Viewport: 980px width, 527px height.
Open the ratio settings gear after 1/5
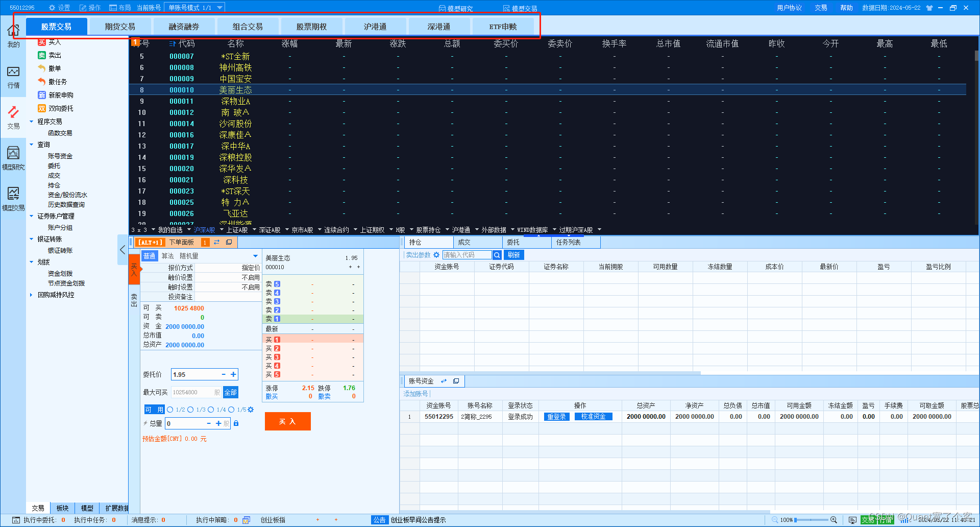(x=251, y=410)
